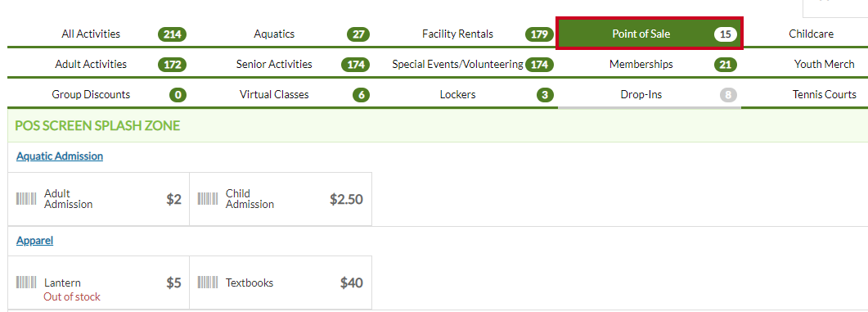Image resolution: width=868 pixels, height=312 pixels.
Task: Open the Apparel category link
Action: coord(35,241)
